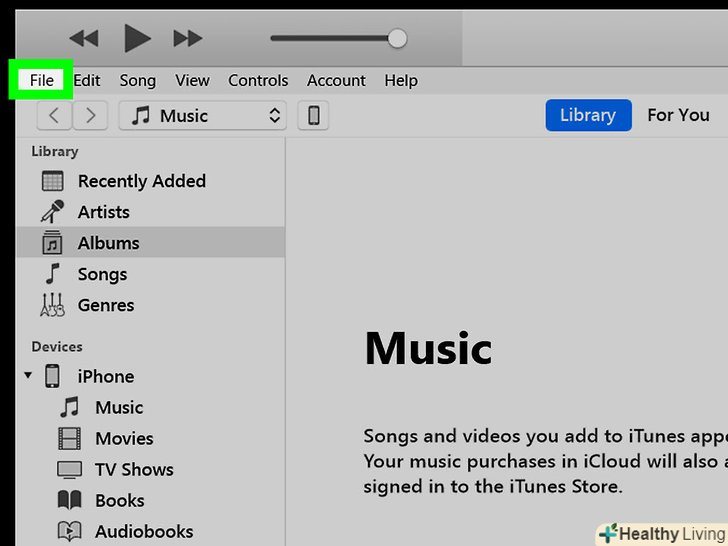728x546 pixels.
Task: Click the iPhone Music notes icon
Action: coord(70,407)
